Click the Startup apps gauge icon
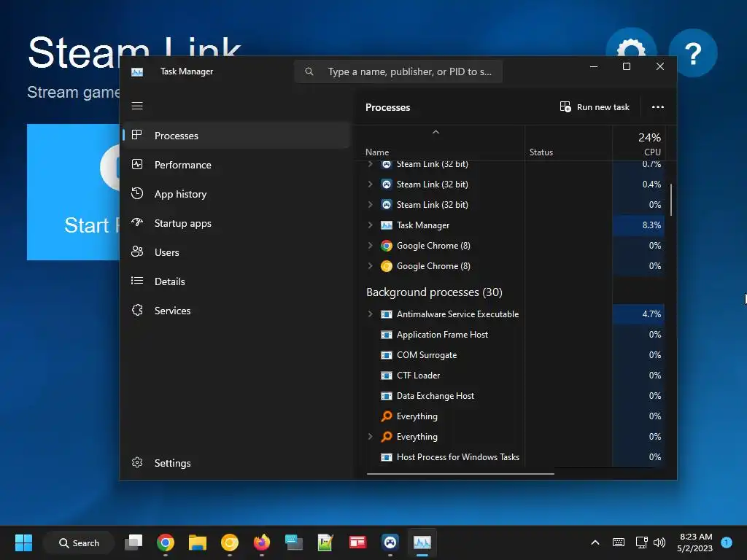The width and height of the screenshot is (747, 560). tap(137, 222)
